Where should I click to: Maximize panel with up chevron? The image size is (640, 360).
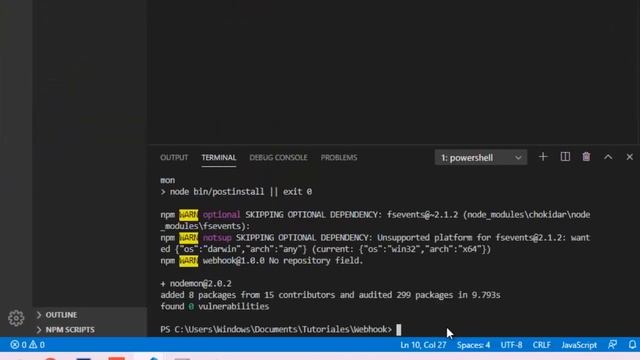[x=608, y=157]
